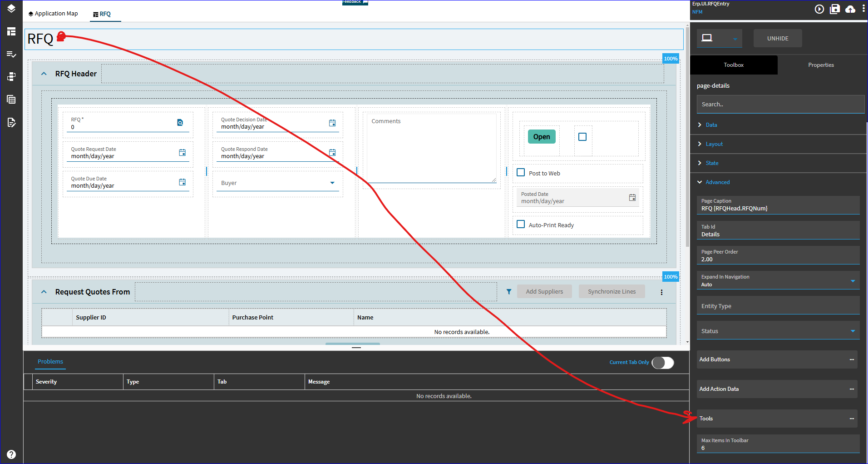Open the Quote Decision Date calendar
868x464 pixels.
[332, 123]
